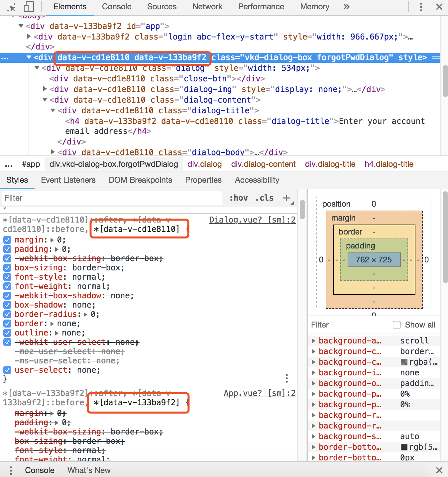Collapse the dialog-content div node

click(x=45, y=100)
